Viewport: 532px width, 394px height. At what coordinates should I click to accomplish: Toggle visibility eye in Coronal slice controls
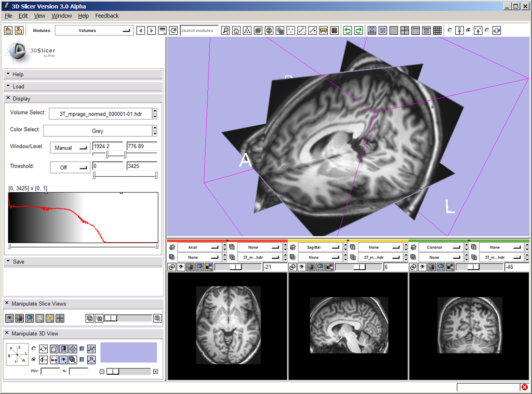point(422,267)
